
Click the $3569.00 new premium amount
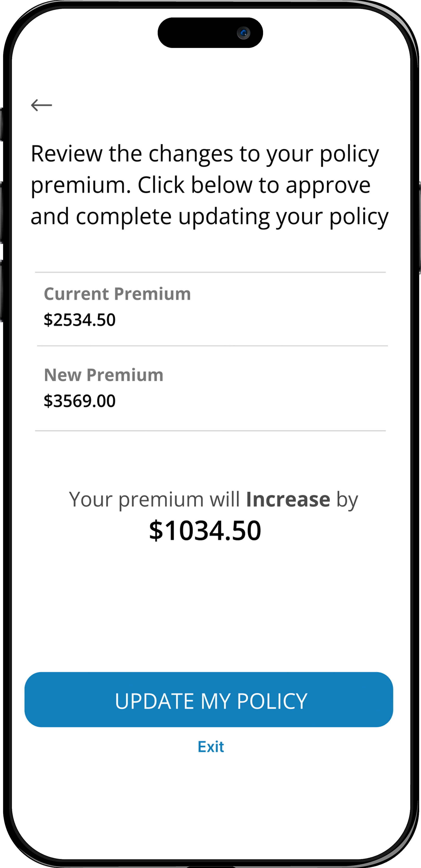80,401
